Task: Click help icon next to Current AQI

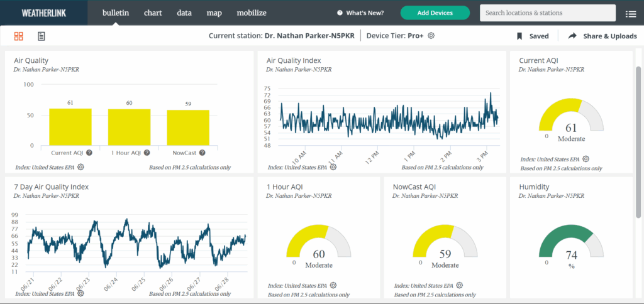Action: [89, 153]
